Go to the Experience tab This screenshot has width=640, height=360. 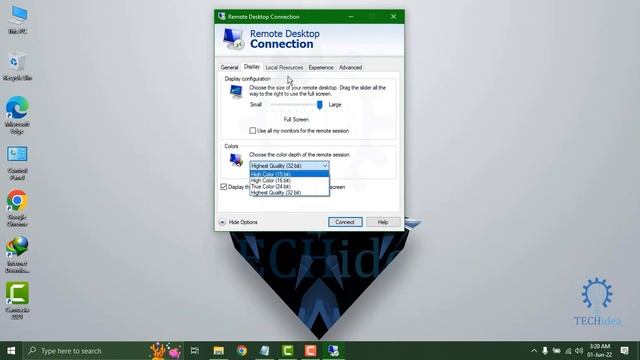tap(321, 67)
